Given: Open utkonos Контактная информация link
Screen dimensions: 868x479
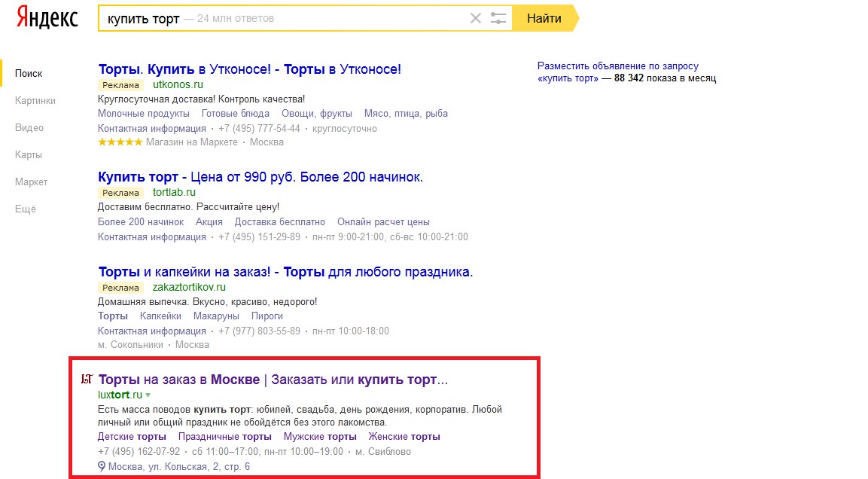Looking at the screenshot, I should 151,129.
